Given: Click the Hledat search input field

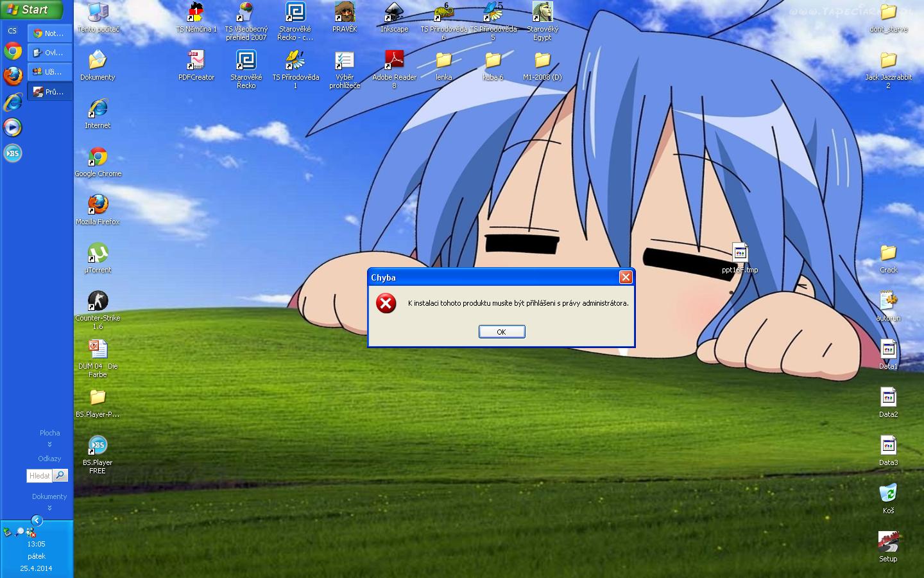Looking at the screenshot, I should point(39,475).
